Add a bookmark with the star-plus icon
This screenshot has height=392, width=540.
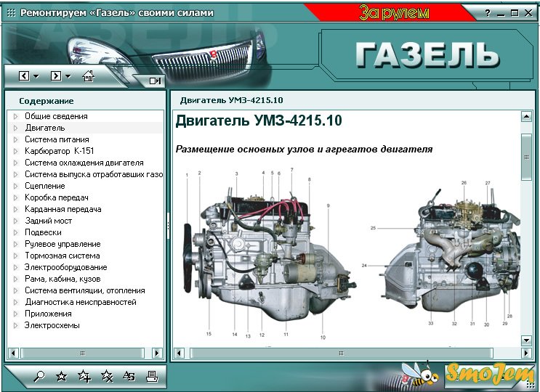pos(84,377)
